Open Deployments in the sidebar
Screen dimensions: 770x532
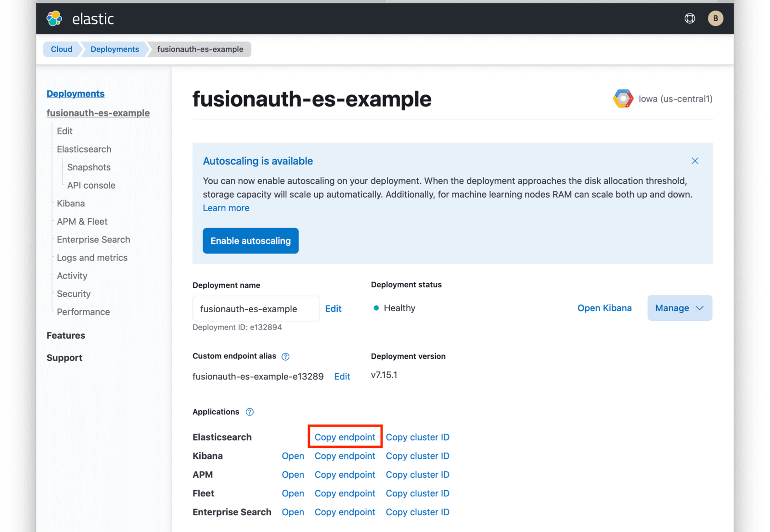76,94
